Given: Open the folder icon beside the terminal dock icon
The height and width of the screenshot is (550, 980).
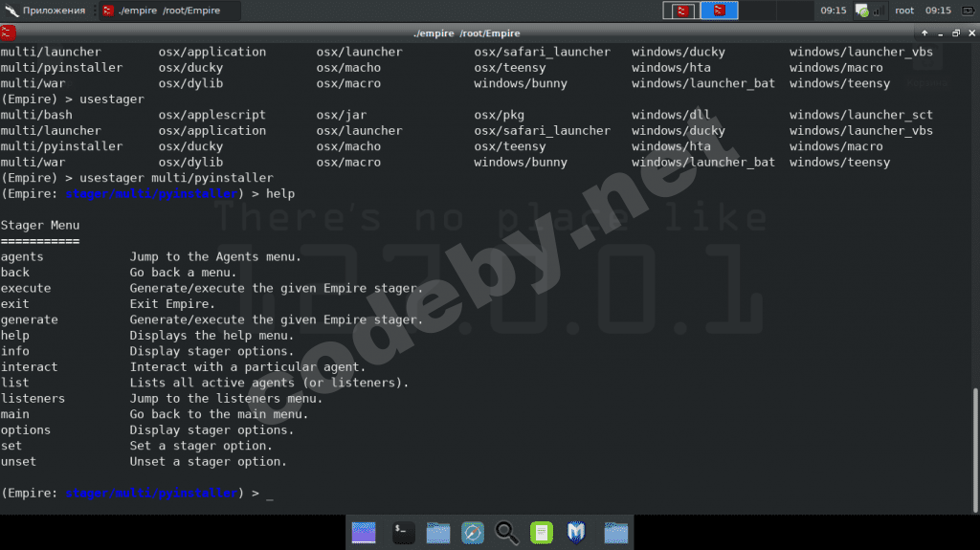Looking at the screenshot, I should click(x=437, y=533).
